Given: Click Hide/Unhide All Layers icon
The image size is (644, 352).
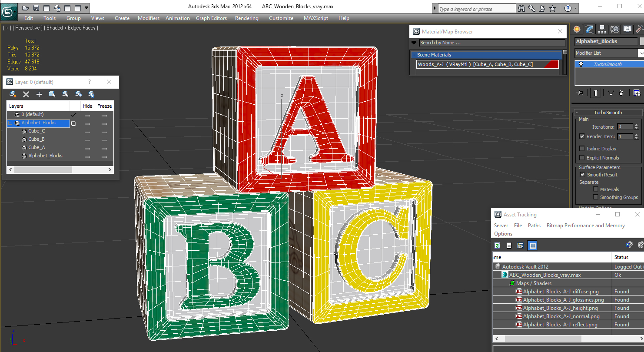Looking at the screenshot, I should click(x=78, y=94).
